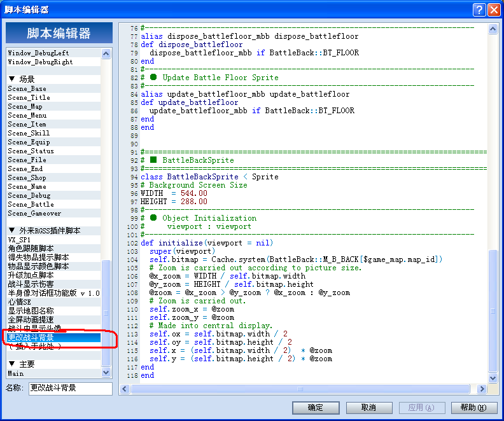Screen dimensions: 504x421
Task: Select the VX_SP1 script
Action: click(53, 240)
